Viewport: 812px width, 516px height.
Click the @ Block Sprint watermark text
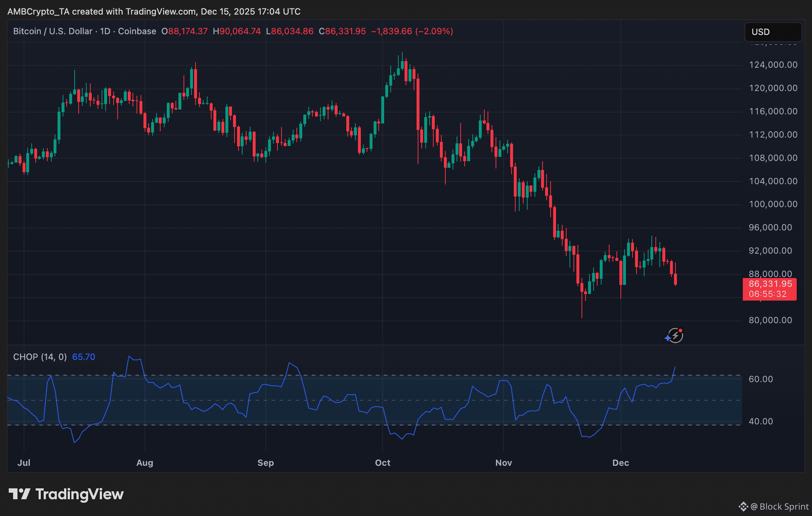tap(779, 507)
